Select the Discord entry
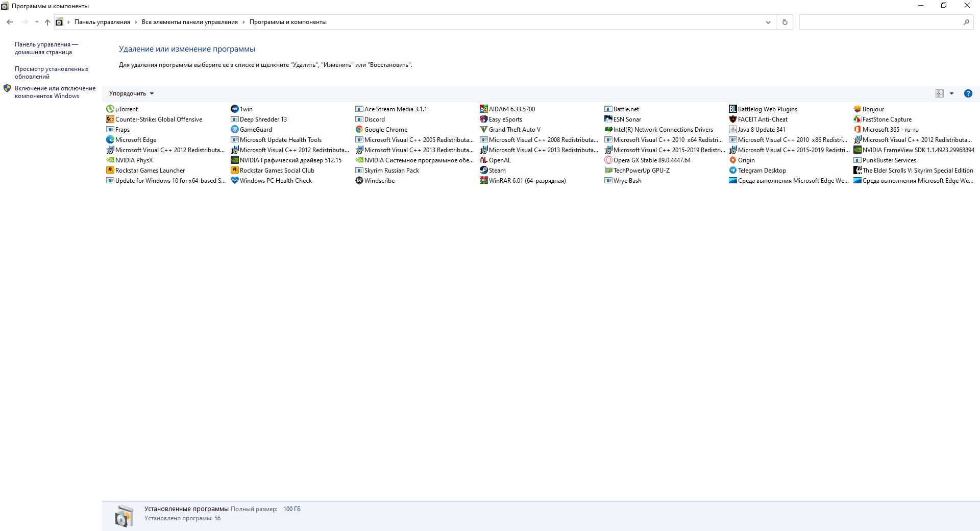Viewport: 980px width, 531px height. tap(370, 119)
